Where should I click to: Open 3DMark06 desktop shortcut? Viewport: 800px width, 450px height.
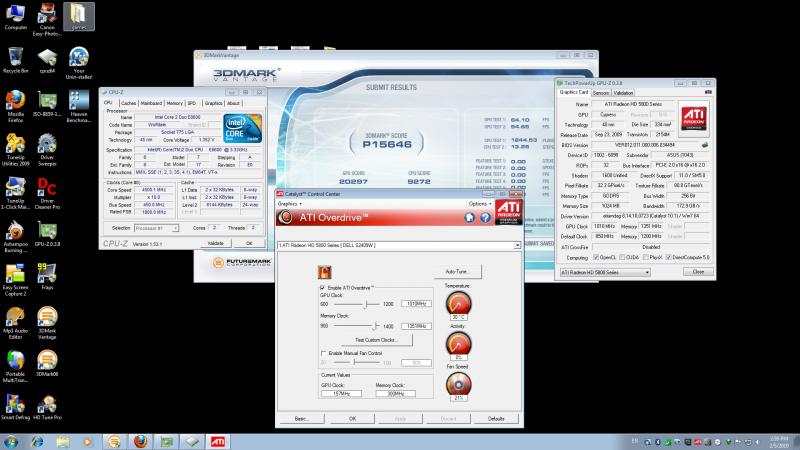(x=47, y=364)
